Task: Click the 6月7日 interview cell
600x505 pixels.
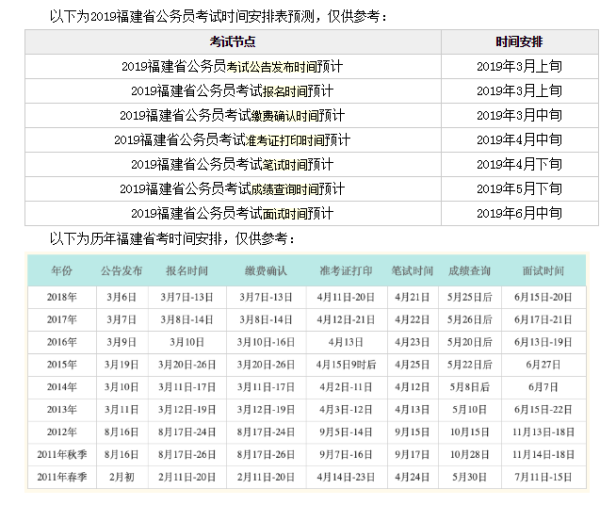Action: [x=543, y=387]
